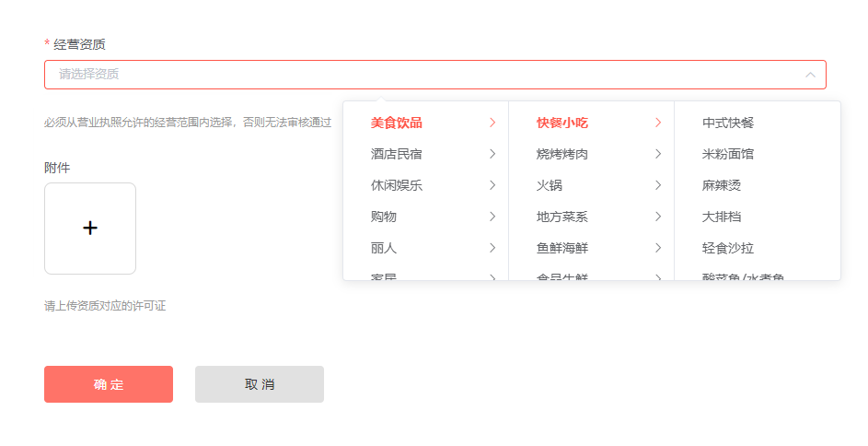The image size is (868, 446).
Task: Expand chevron next to 烧烤烤肉
Action: (658, 154)
